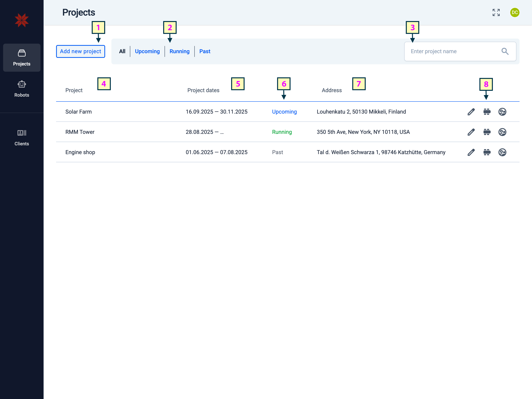This screenshot has width=532, height=399.
Task: Click the robot icon in Engine shop row
Action: 487,152
